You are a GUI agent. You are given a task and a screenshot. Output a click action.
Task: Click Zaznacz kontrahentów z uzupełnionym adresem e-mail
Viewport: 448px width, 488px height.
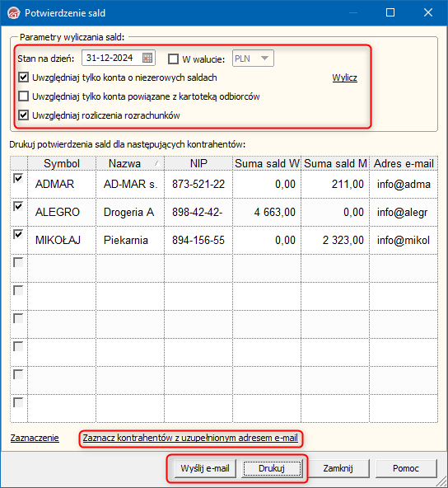tap(190, 438)
